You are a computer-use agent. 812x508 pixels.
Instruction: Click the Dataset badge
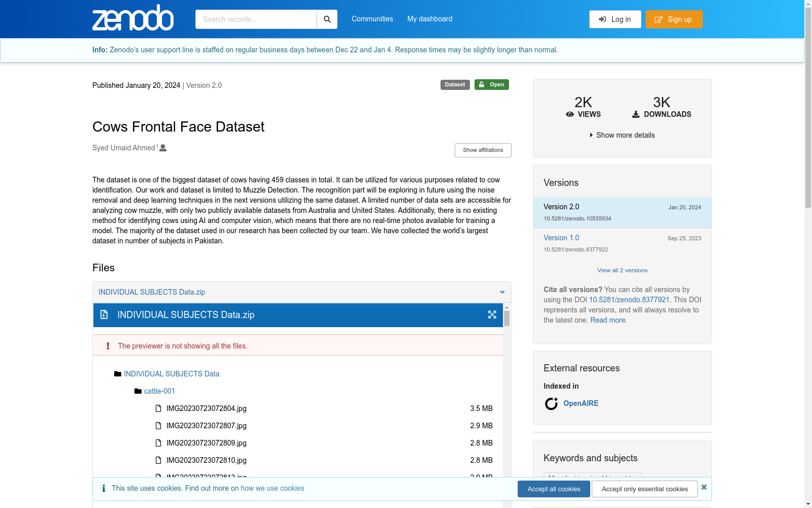pos(455,85)
